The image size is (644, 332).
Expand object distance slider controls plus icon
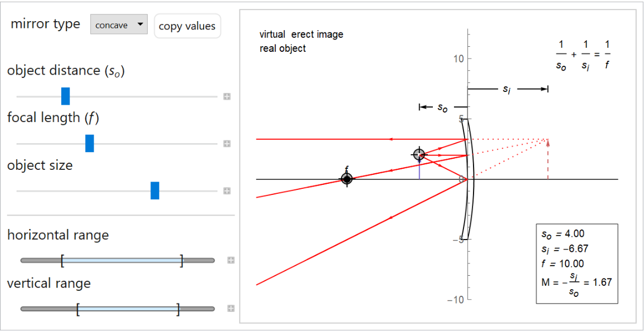(227, 96)
